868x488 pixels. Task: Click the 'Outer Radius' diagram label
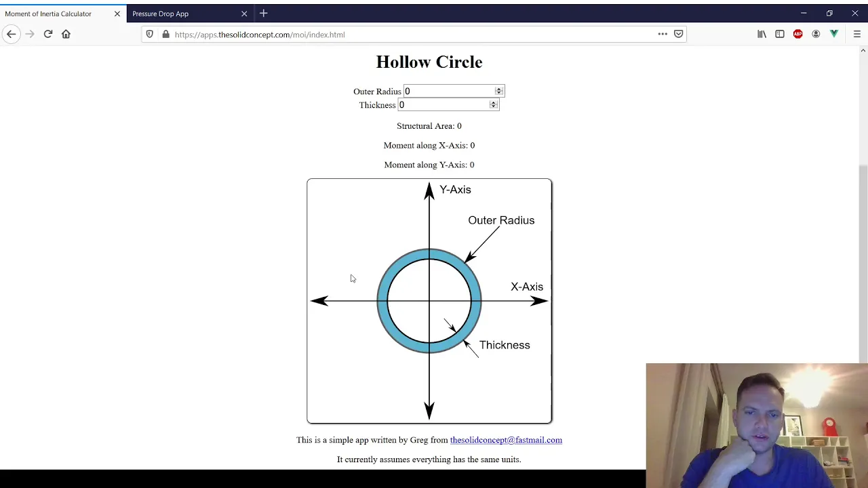click(501, 220)
